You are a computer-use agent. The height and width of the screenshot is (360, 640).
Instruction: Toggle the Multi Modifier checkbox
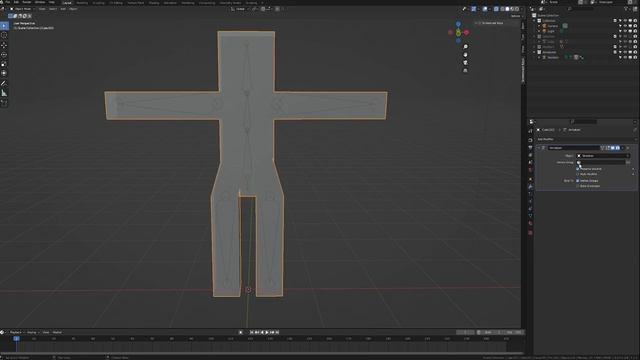click(x=578, y=174)
